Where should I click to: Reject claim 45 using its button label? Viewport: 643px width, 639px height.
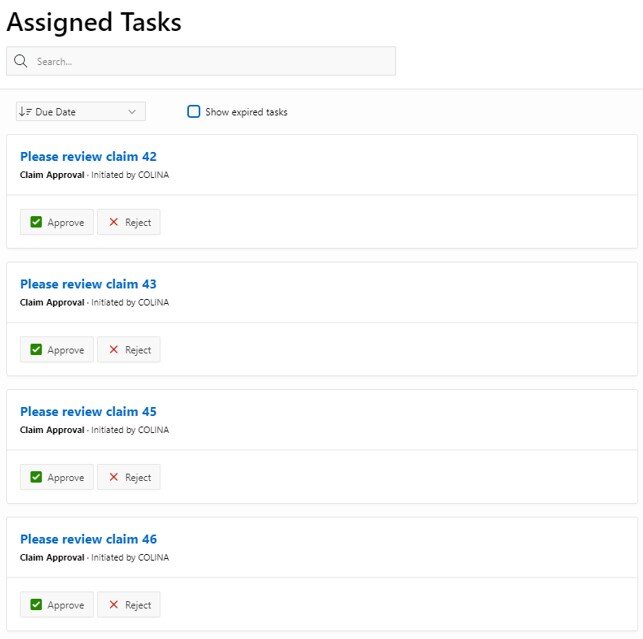(x=138, y=477)
